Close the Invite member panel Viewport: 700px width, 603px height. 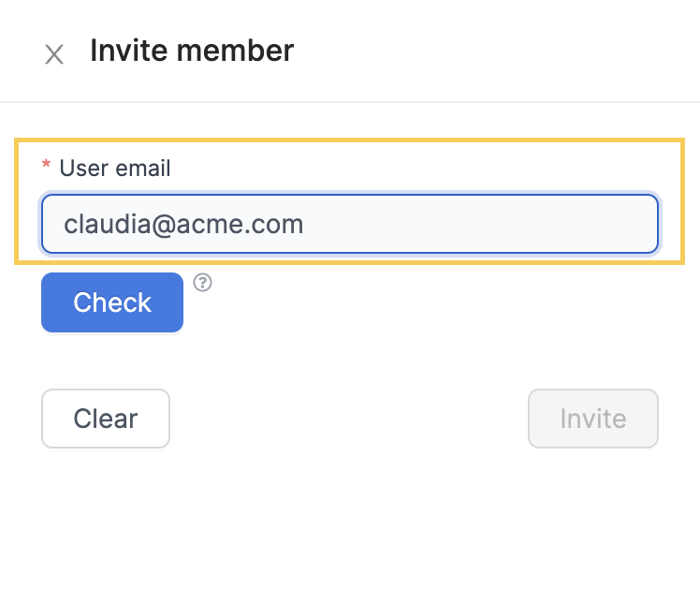click(54, 54)
